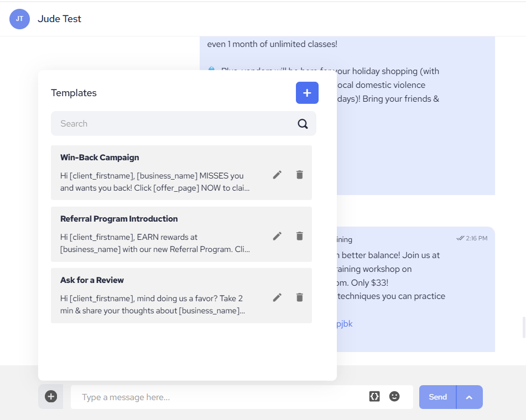Delete the Ask for a Review template
The width and height of the screenshot is (526, 420).
pos(300,297)
